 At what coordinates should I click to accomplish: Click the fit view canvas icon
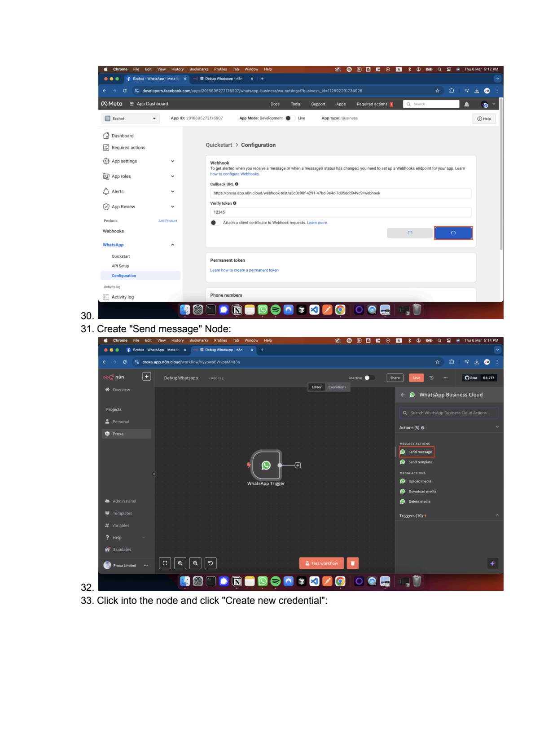click(x=165, y=563)
